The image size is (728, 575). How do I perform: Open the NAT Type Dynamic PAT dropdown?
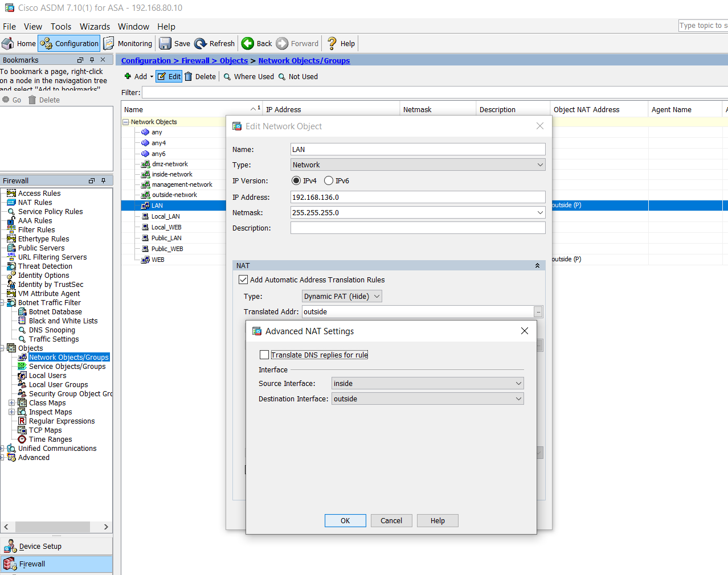(x=342, y=297)
